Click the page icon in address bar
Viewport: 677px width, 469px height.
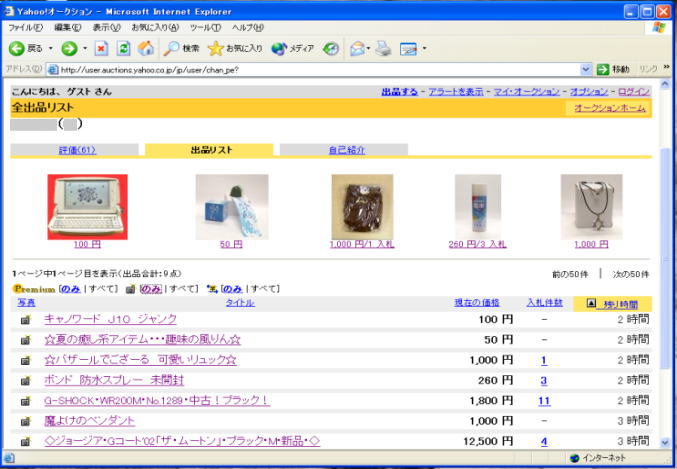(53, 70)
